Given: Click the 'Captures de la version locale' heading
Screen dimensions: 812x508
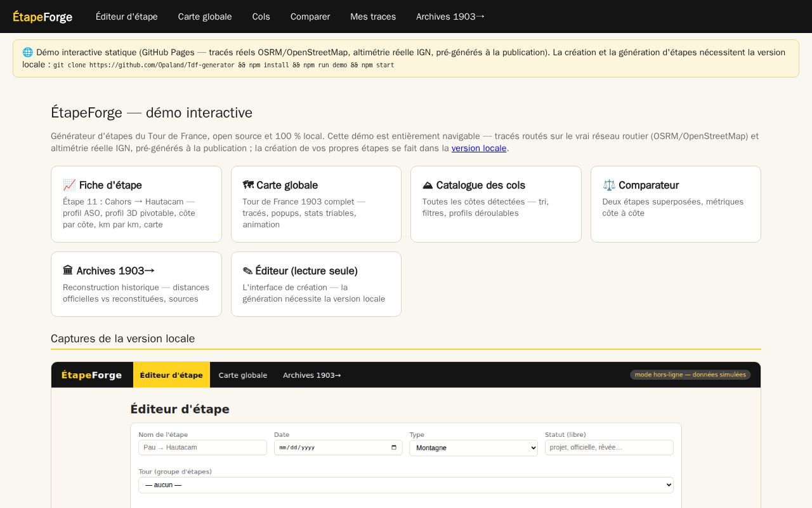Looking at the screenshot, I should click(x=123, y=338).
